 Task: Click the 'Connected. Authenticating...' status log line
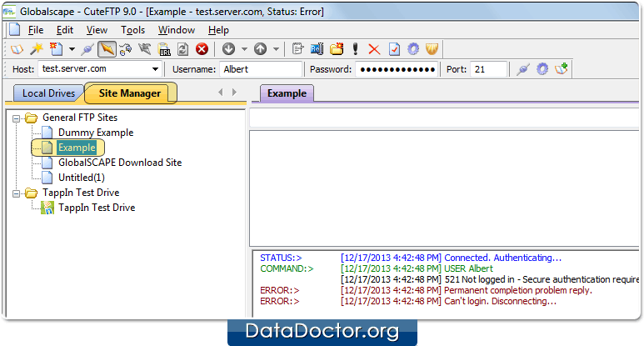click(502, 258)
